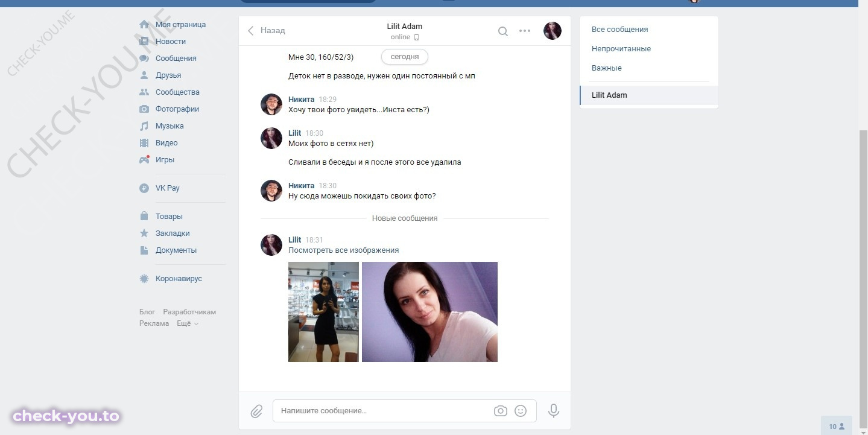Click the Новости newspaper icon
The width and height of the screenshot is (868, 435).
144,42
